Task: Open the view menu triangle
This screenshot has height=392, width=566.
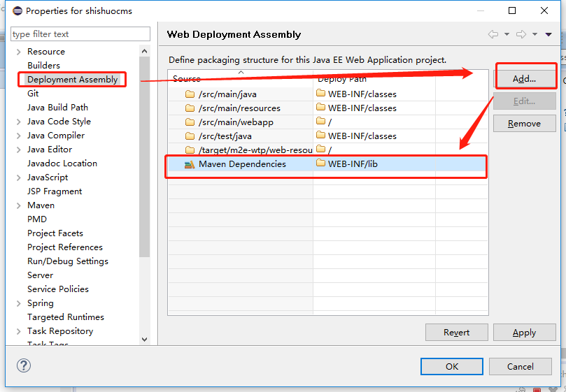Action: (549, 34)
